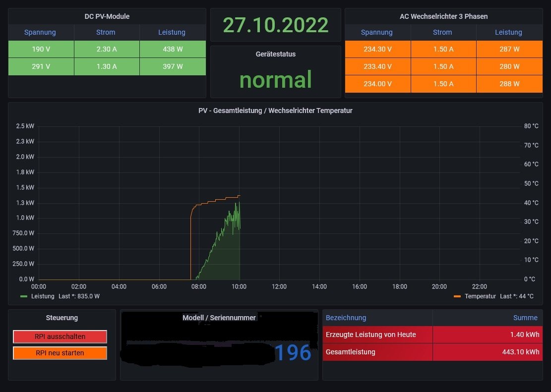This screenshot has width=551, height=392.
Task: Sort DC PV-Module table by Spannung column
Action: 40,32
